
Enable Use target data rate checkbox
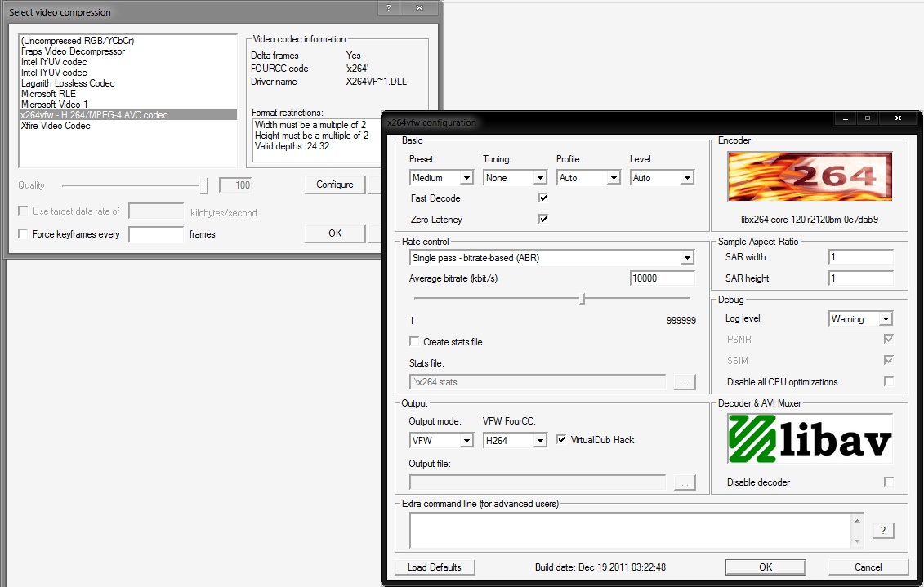point(23,211)
